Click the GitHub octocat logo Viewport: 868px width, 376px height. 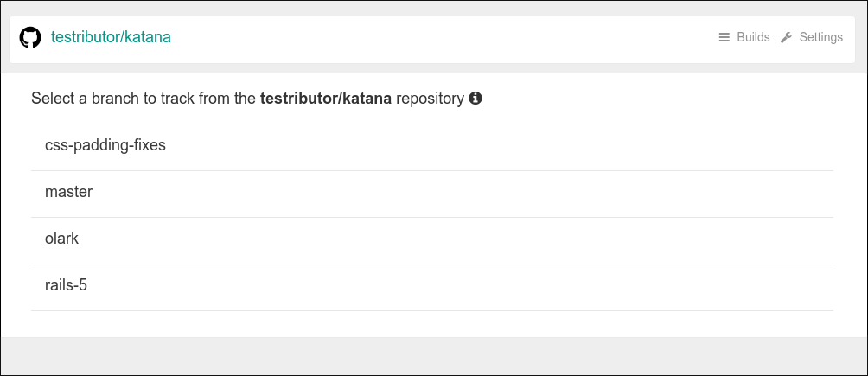[30, 38]
